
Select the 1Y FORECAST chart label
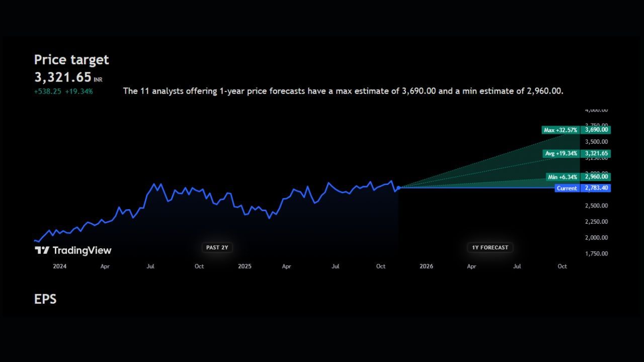point(490,247)
